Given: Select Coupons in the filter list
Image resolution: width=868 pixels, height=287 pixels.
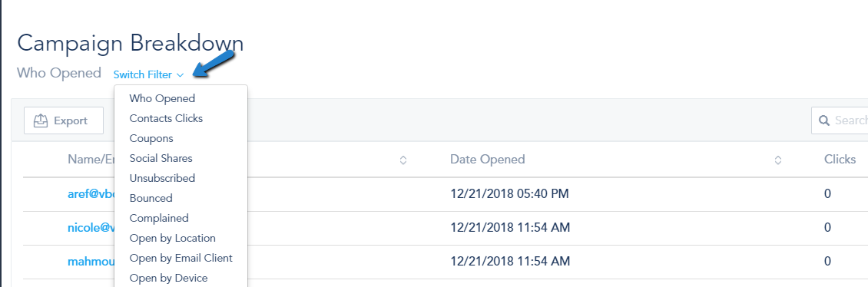Looking at the screenshot, I should 151,138.
